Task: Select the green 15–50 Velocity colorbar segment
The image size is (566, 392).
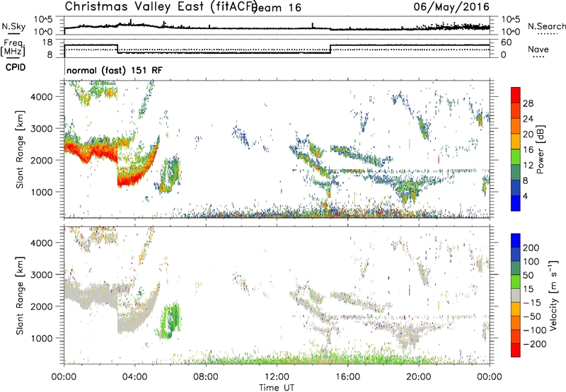Action: (516, 282)
